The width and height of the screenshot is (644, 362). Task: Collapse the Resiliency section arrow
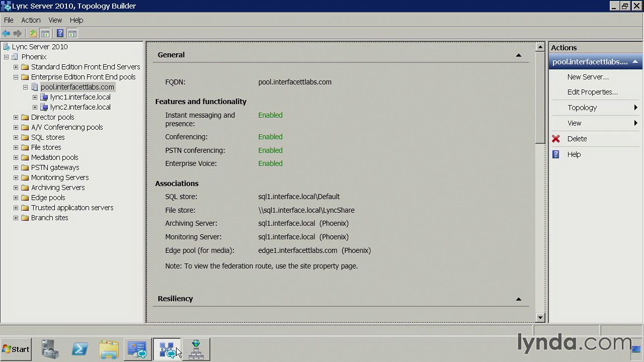point(519,299)
